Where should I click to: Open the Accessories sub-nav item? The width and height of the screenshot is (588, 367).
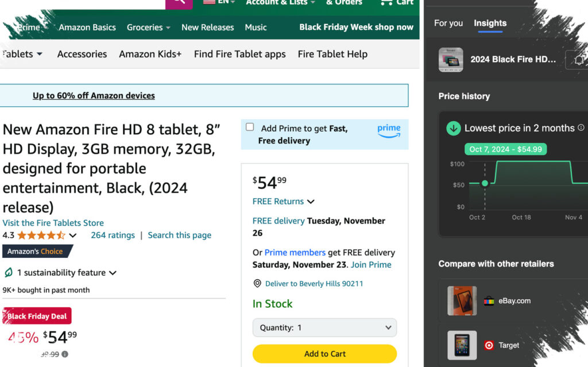pyautogui.click(x=82, y=54)
